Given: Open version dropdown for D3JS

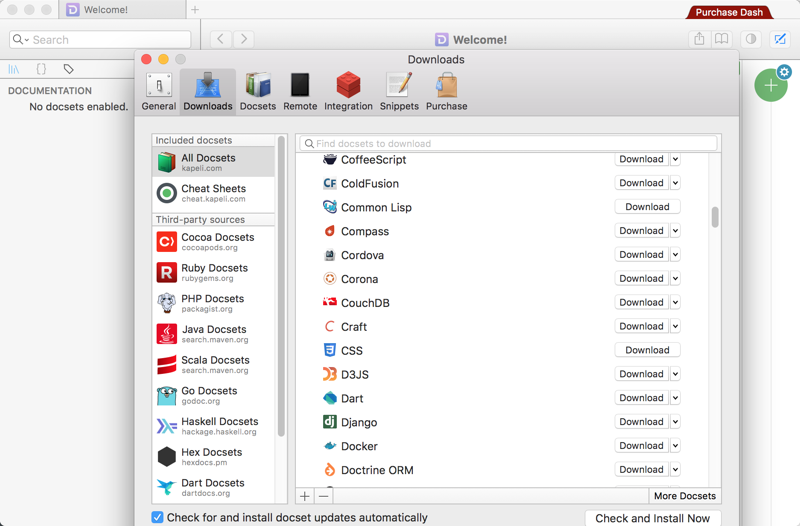Looking at the screenshot, I should tap(675, 374).
